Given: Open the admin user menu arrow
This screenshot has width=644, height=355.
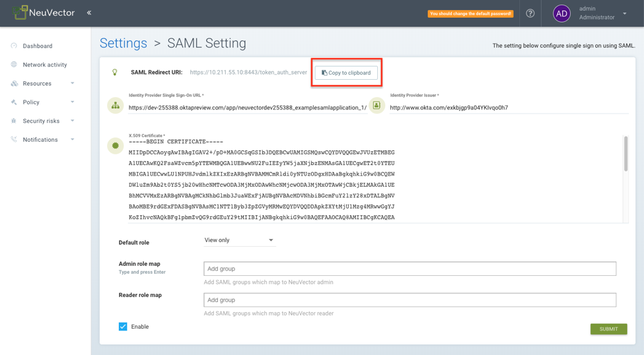Looking at the screenshot, I should 624,14.
